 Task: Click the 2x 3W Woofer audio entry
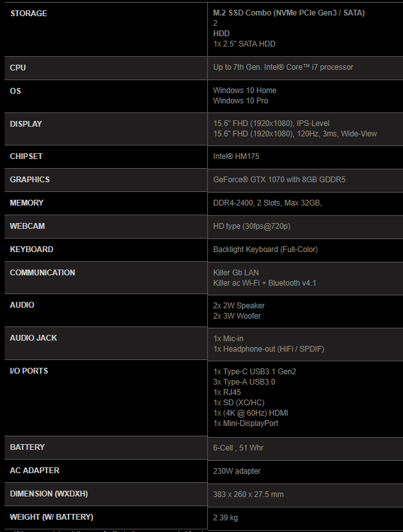pos(237,316)
